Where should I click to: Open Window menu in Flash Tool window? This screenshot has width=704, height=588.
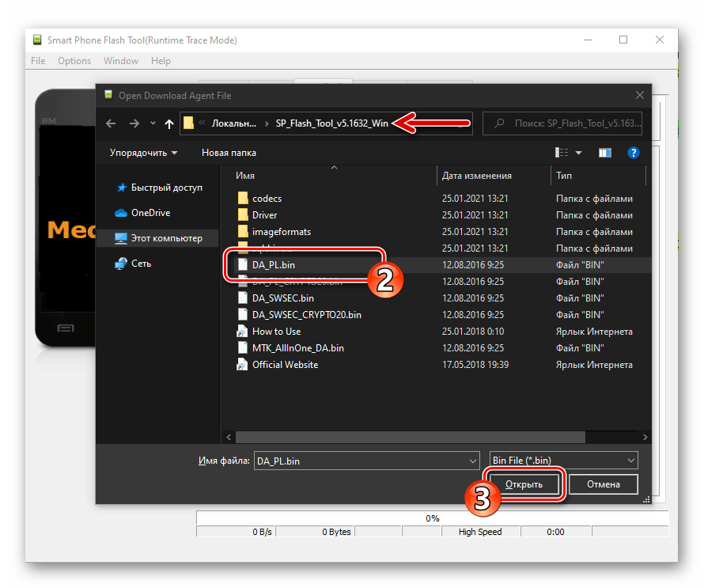point(121,61)
